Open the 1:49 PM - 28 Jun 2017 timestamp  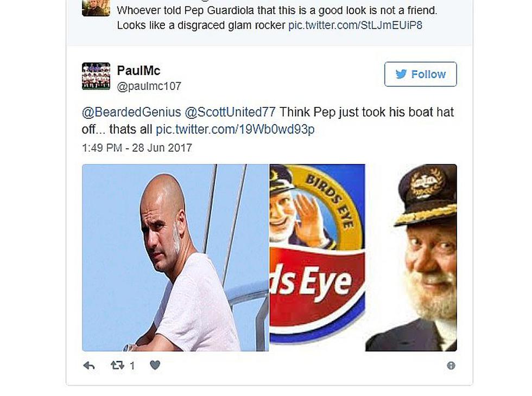(x=137, y=148)
